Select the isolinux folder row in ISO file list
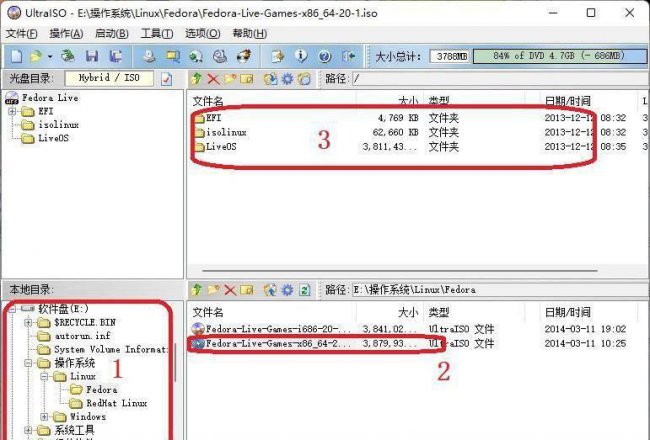650x440 pixels. 408,132
